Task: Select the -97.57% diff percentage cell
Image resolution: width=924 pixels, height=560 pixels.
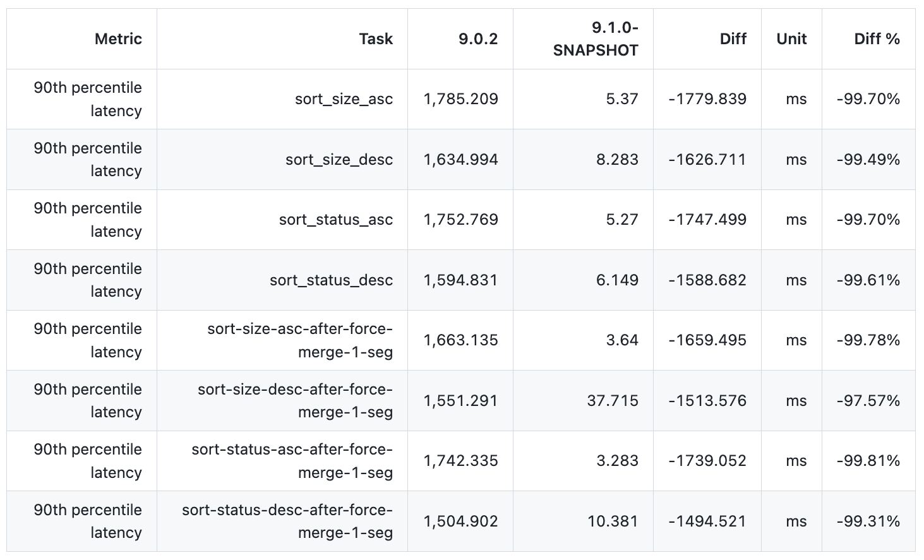Action: (x=868, y=401)
